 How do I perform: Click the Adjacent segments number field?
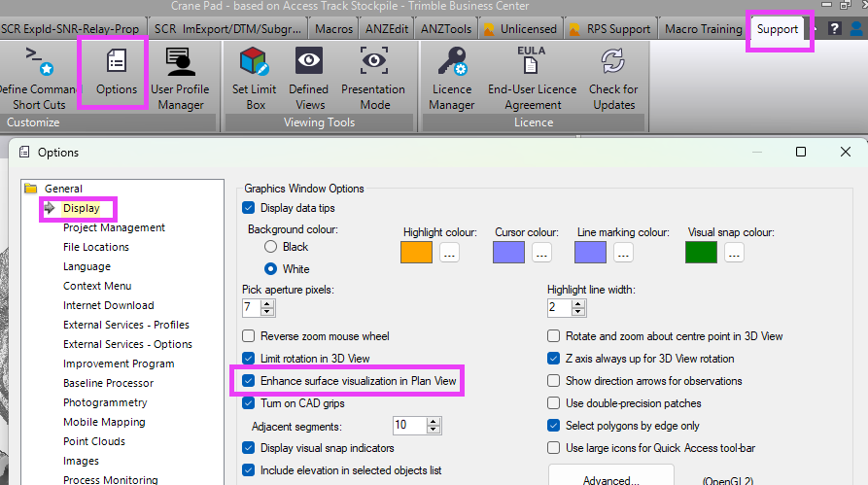click(409, 425)
